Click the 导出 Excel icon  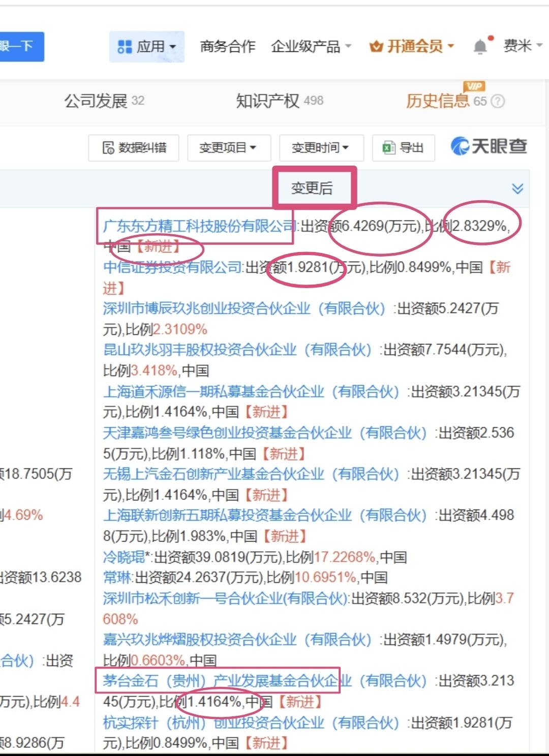(x=389, y=148)
